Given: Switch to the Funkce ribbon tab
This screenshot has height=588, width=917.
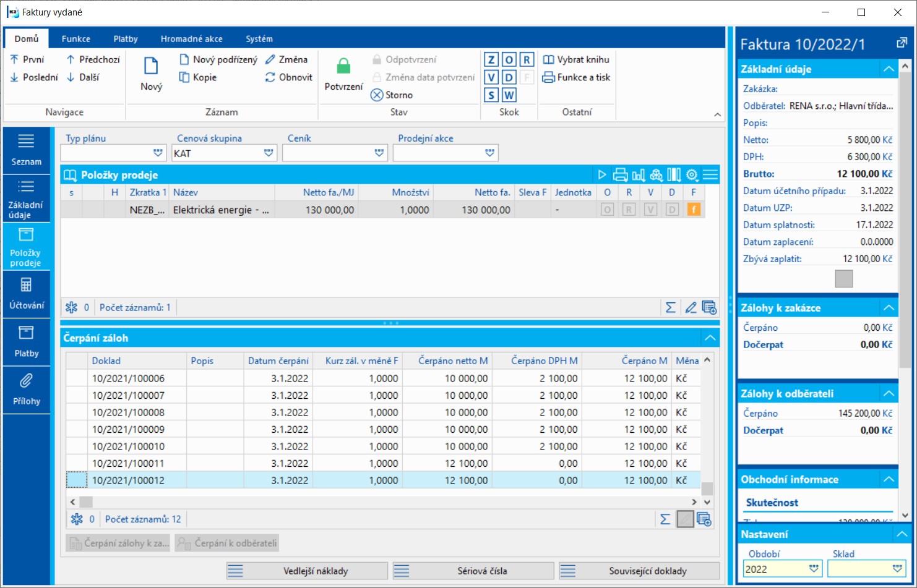Looking at the screenshot, I should tap(76, 38).
